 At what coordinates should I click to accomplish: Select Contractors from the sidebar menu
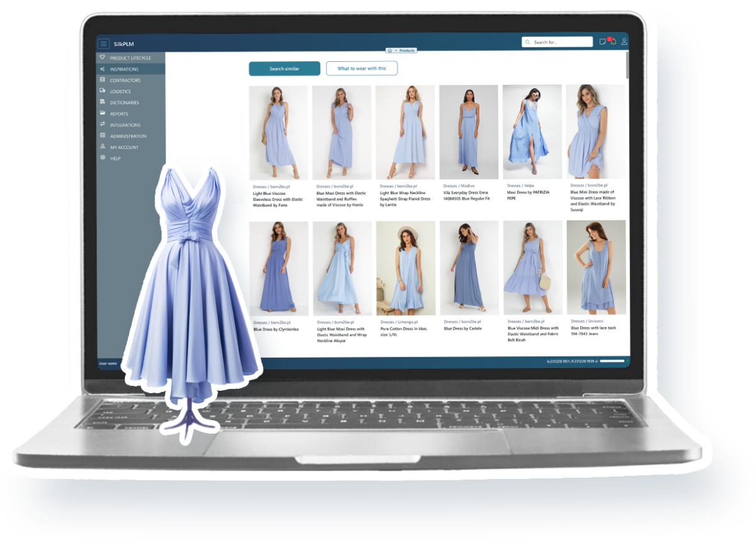103,80
